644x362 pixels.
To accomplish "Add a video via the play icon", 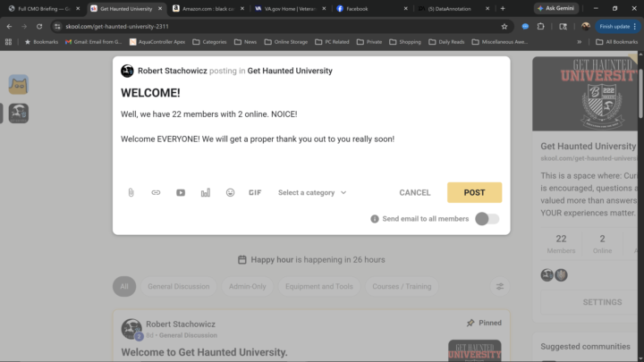I will (x=181, y=192).
